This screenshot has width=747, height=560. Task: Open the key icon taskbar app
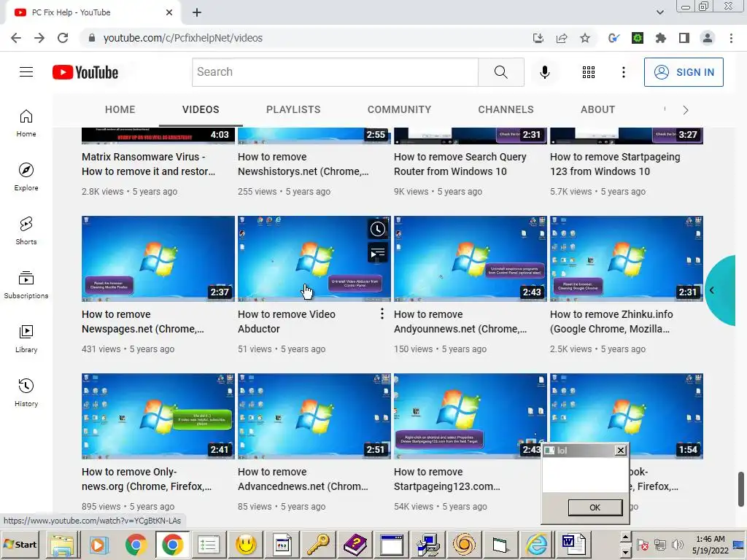click(318, 544)
